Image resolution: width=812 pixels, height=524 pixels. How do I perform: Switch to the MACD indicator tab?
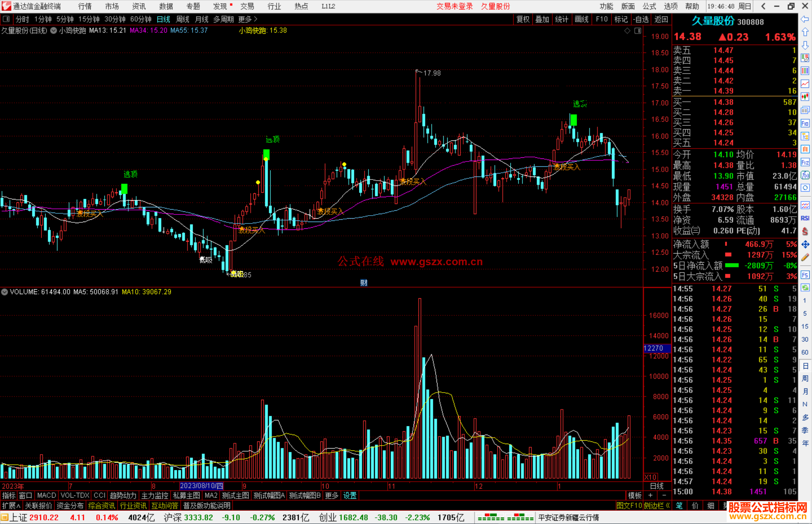(x=46, y=495)
